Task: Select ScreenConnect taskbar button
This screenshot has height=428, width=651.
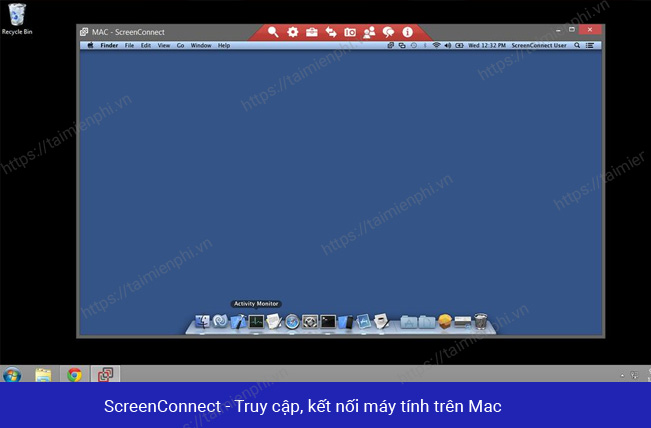Action: (105, 374)
